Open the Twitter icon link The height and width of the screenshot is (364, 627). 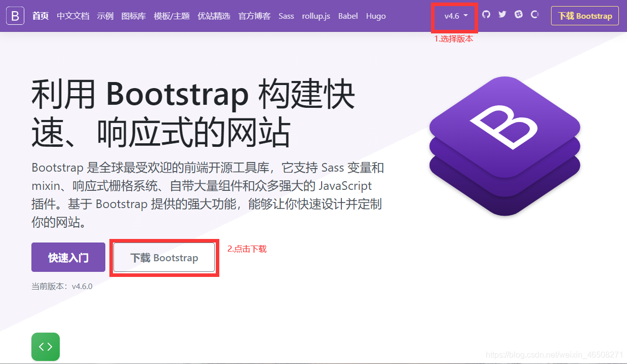502,15
